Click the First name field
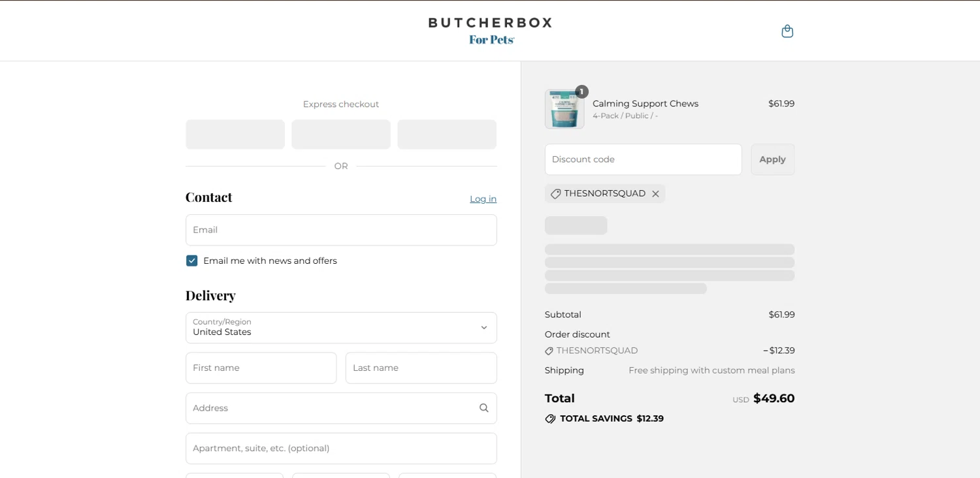This screenshot has width=980, height=478. 261,368
